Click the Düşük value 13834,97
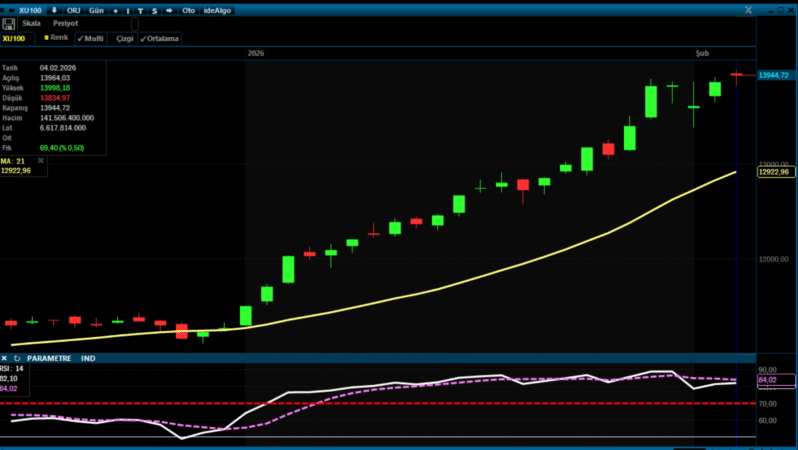Screen dimensions: 798x450 (54, 98)
